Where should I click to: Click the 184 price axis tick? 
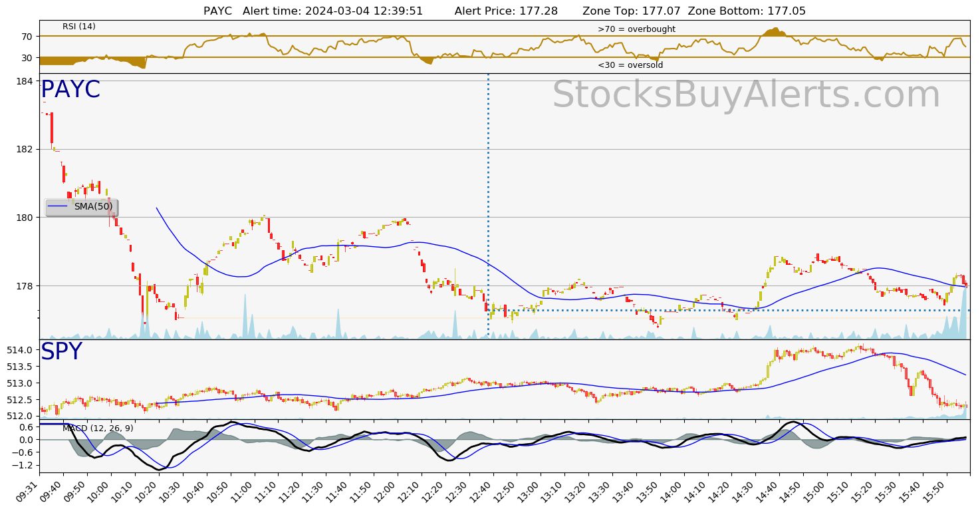[25, 81]
